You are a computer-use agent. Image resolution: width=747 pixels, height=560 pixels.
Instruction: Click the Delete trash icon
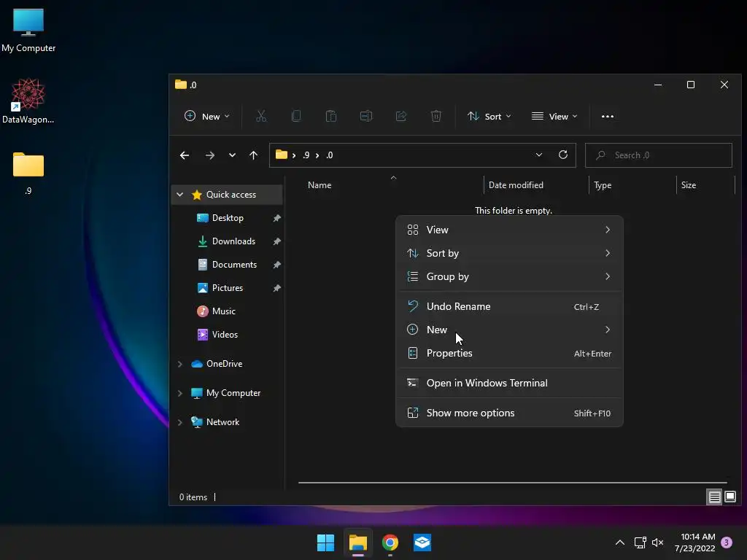(x=436, y=116)
